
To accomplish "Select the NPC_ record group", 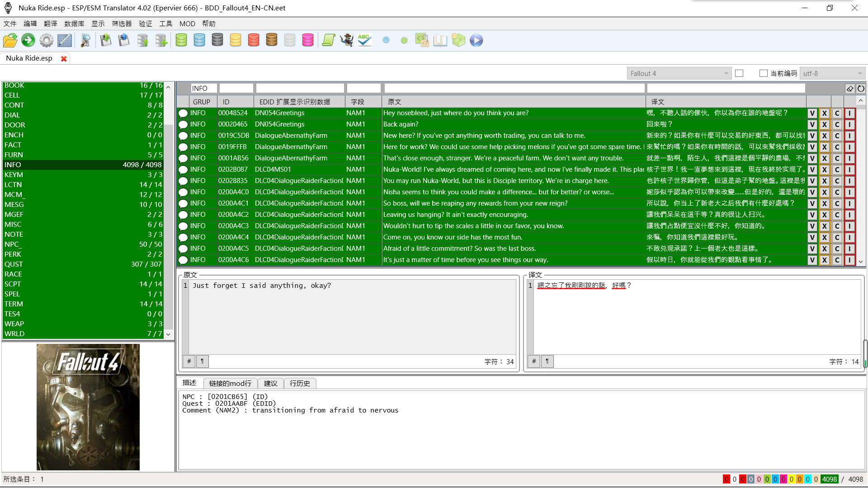I will point(83,244).
